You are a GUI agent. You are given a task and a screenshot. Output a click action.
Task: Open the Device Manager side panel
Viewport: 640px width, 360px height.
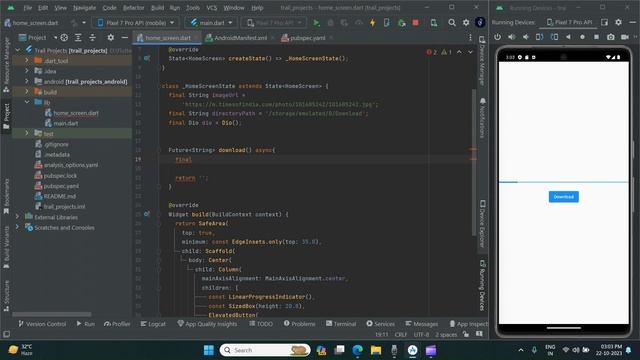click(x=482, y=61)
